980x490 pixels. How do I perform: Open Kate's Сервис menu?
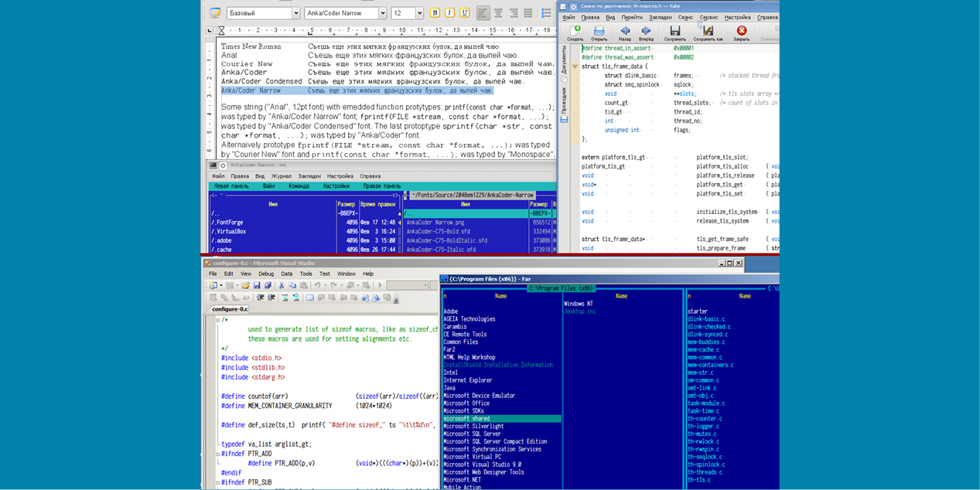coord(709,17)
